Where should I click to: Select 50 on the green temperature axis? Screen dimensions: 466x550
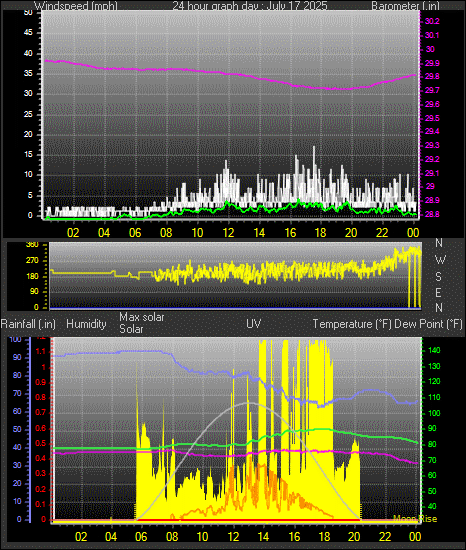tap(432, 491)
